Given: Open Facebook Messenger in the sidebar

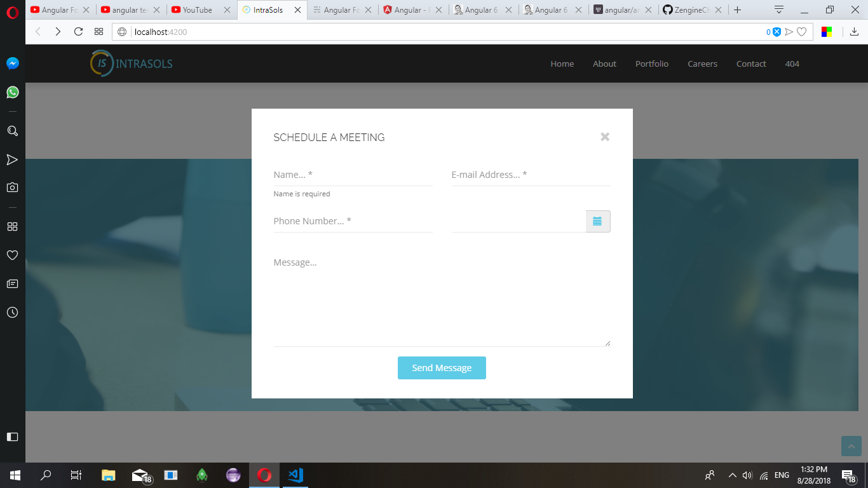Looking at the screenshot, I should [11, 63].
